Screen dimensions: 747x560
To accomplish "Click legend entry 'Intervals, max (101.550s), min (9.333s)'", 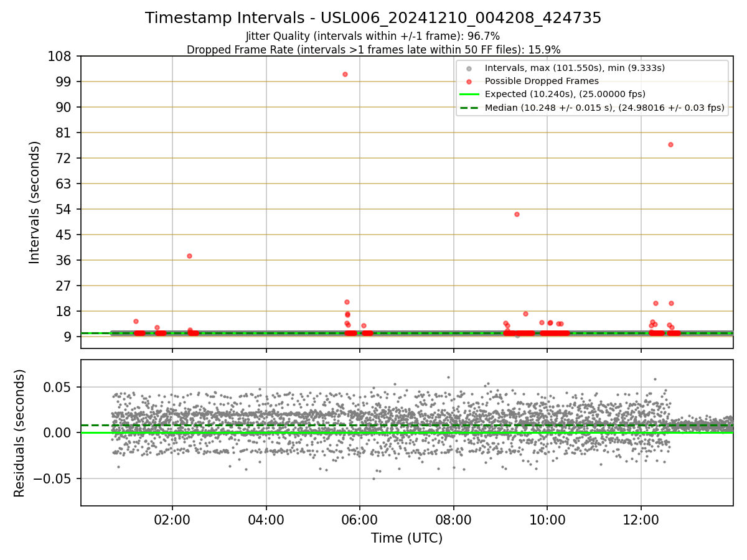I will click(x=575, y=68).
